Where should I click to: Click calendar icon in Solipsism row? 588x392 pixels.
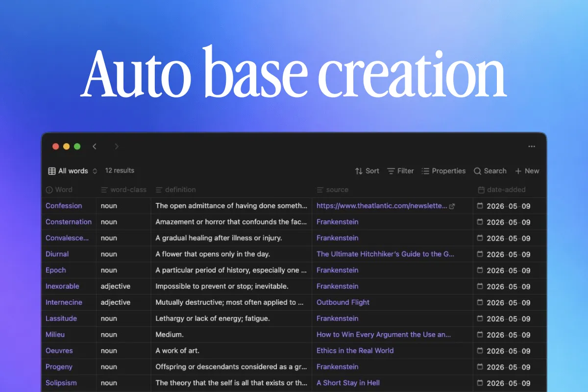pyautogui.click(x=480, y=383)
